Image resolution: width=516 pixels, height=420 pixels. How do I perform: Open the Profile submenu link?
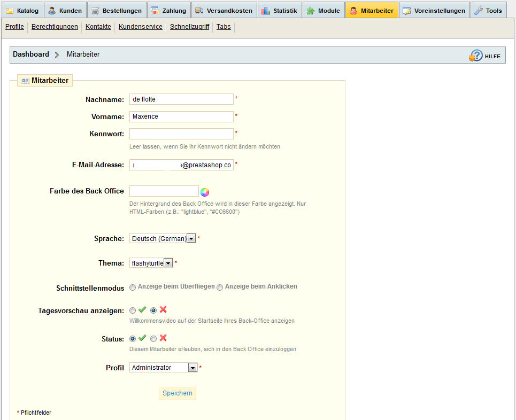point(14,27)
